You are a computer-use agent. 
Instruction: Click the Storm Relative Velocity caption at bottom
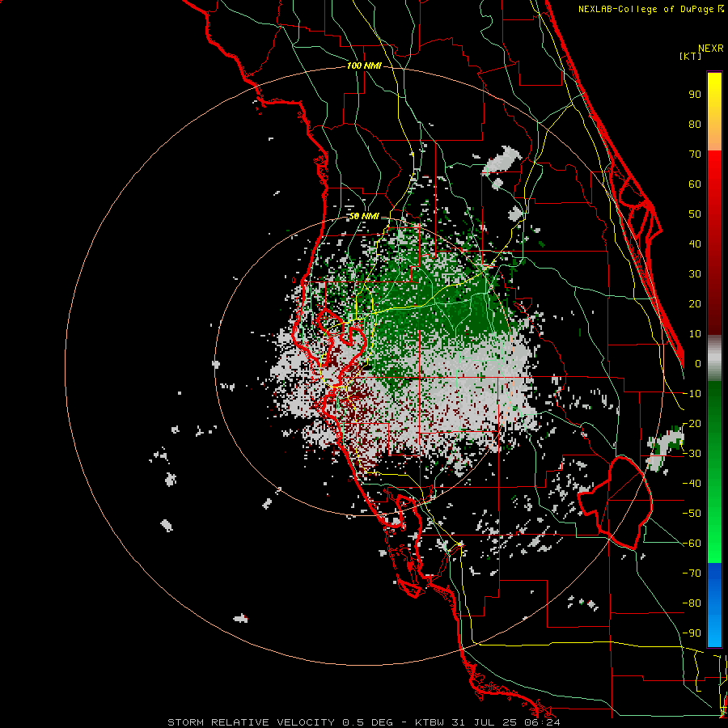(x=364, y=722)
